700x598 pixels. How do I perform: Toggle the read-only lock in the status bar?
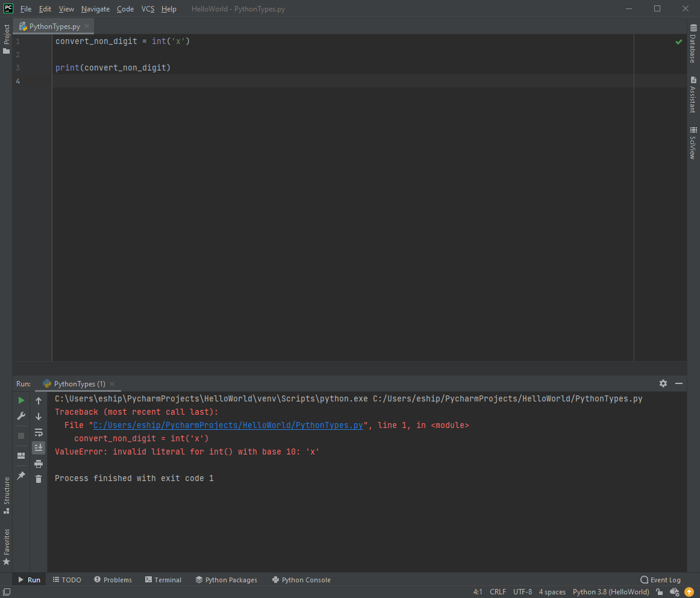point(659,592)
